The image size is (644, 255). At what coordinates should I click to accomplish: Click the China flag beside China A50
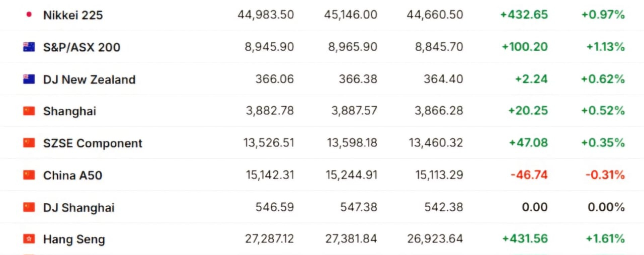(29, 175)
